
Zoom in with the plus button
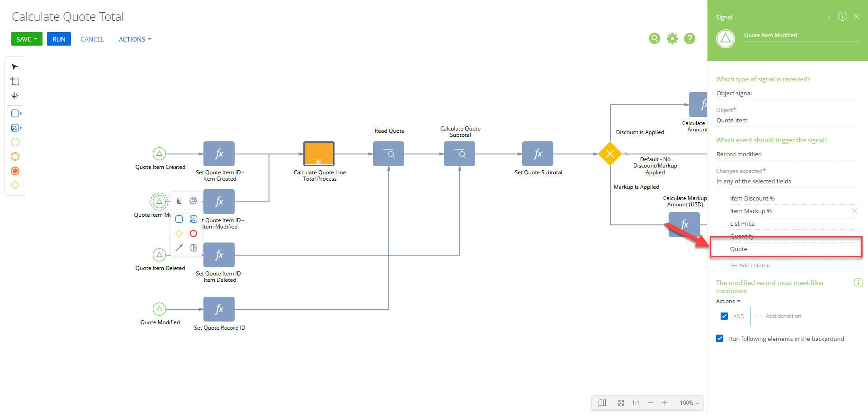click(x=665, y=403)
